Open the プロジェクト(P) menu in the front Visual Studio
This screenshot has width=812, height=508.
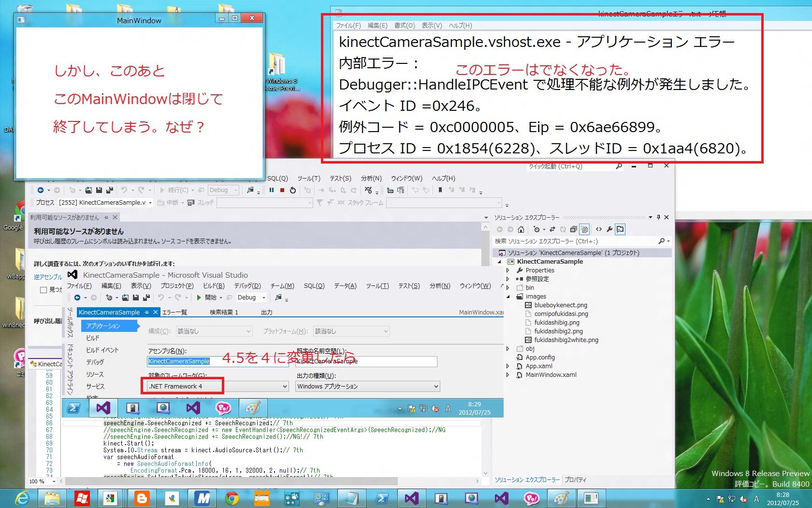click(x=177, y=286)
